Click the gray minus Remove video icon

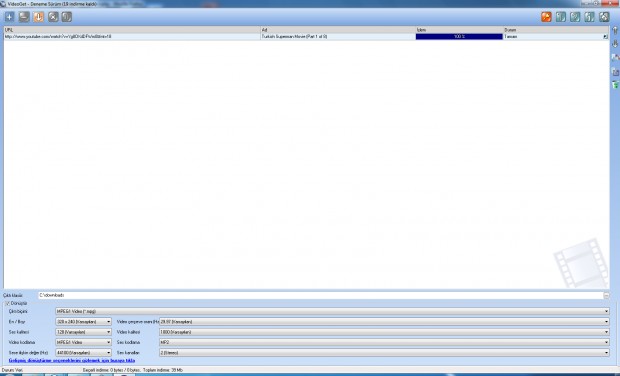24,17
